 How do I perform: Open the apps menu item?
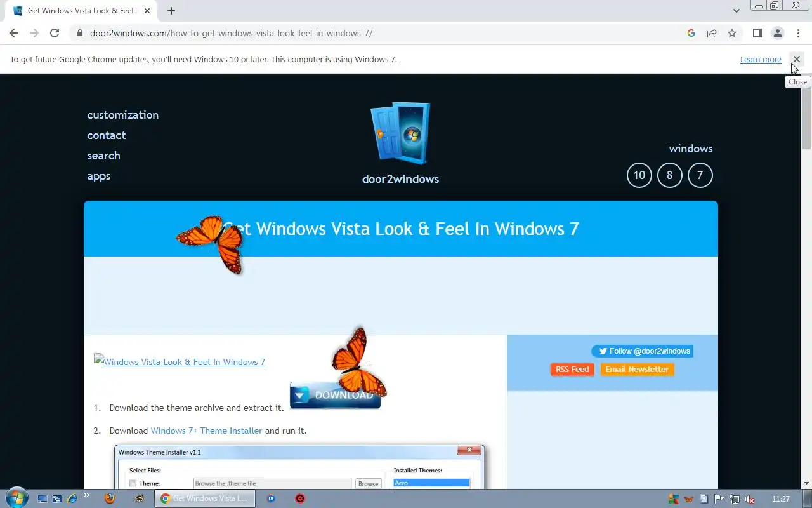98,176
